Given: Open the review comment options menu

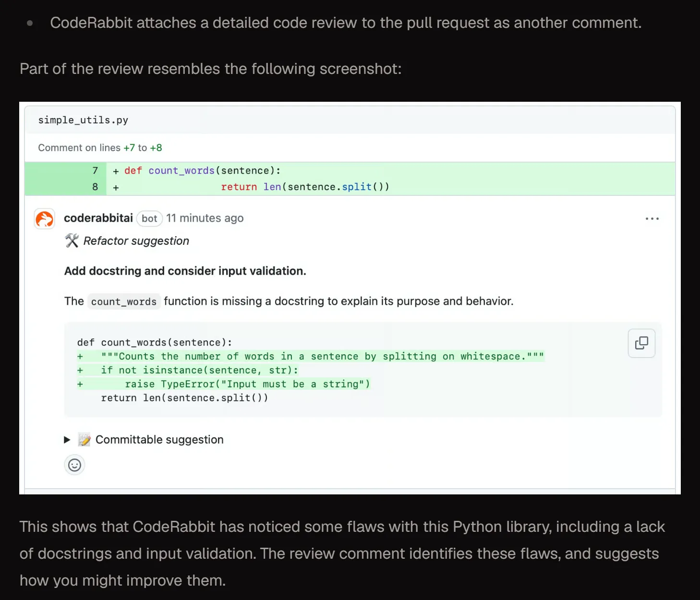Looking at the screenshot, I should pos(652,219).
